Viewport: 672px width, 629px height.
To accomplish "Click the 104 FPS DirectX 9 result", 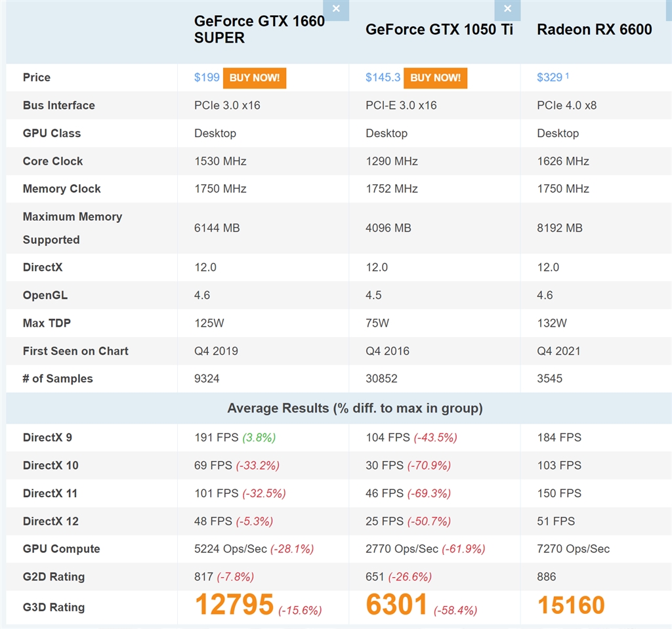I will pos(388,437).
